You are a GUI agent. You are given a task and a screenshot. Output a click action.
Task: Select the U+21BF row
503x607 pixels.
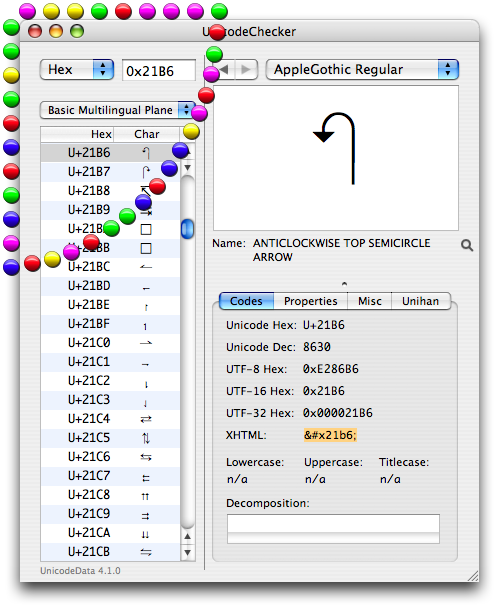click(x=110, y=324)
